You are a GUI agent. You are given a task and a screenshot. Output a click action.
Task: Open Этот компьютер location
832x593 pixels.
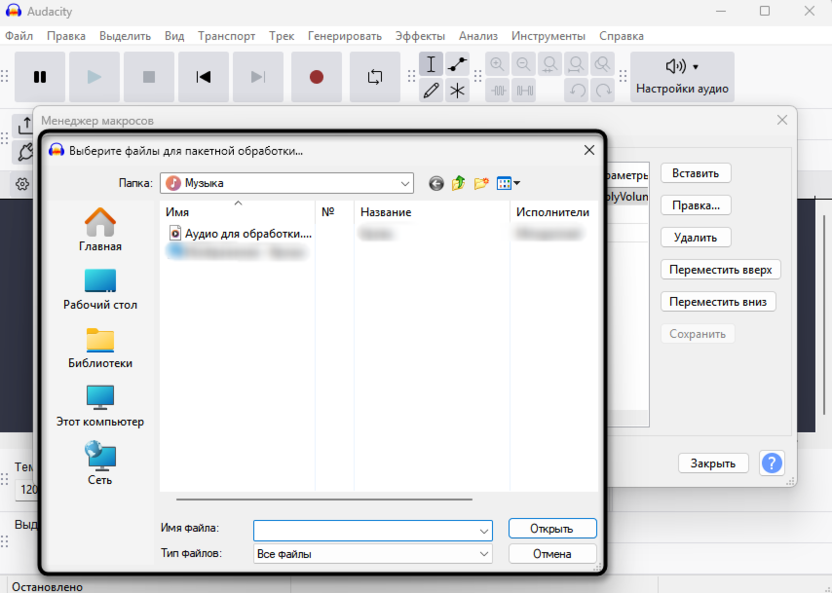coord(100,406)
